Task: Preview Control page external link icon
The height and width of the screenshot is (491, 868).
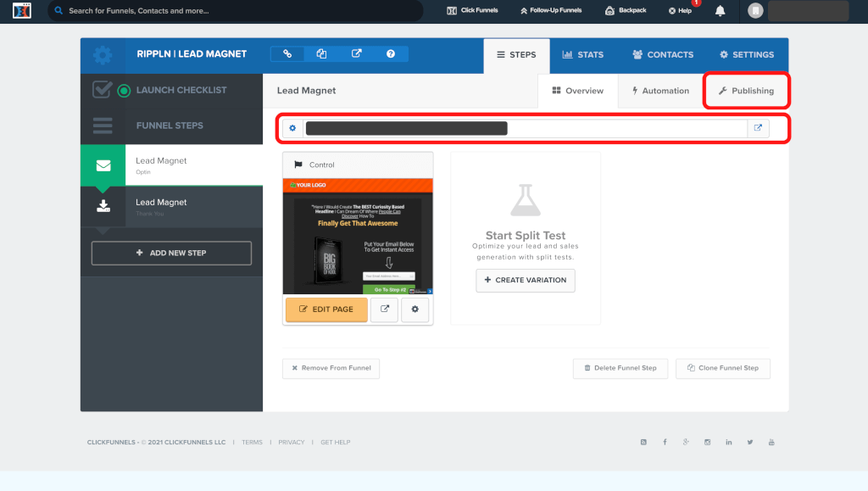Action: (x=385, y=310)
